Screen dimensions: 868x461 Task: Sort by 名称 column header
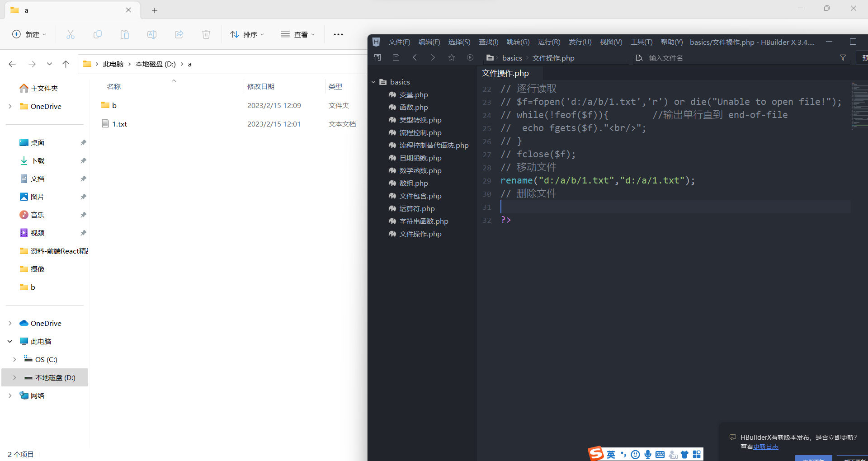(114, 86)
